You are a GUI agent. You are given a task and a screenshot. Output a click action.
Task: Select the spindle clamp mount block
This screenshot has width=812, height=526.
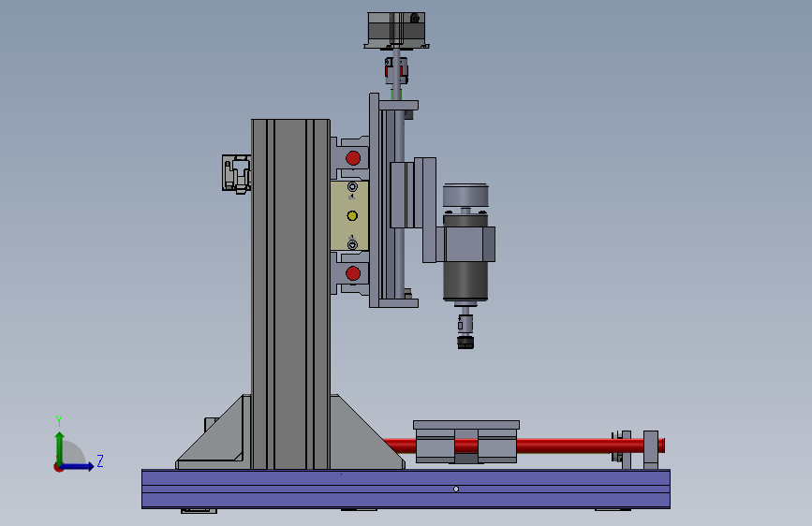click(x=465, y=244)
